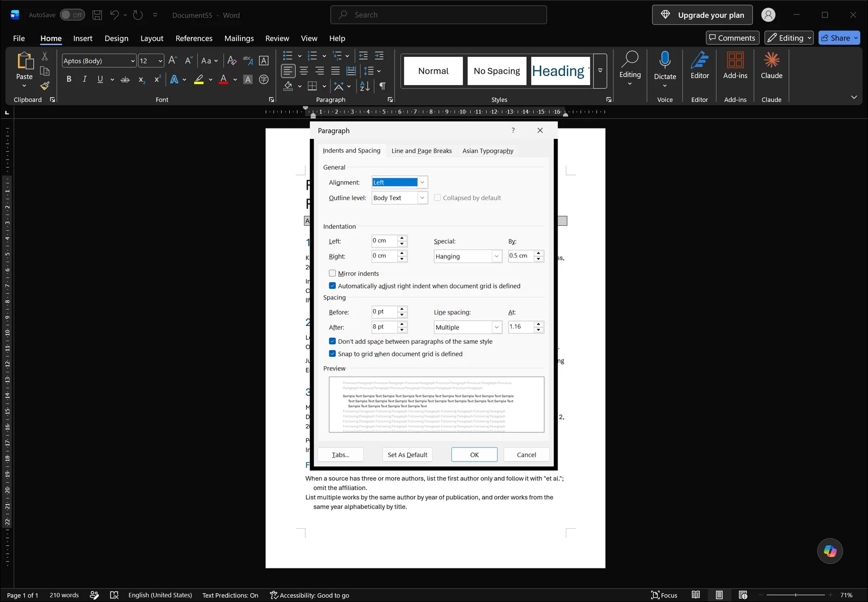The image size is (868, 602).
Task: Increase indent icon in ribbon
Action: pos(379,56)
